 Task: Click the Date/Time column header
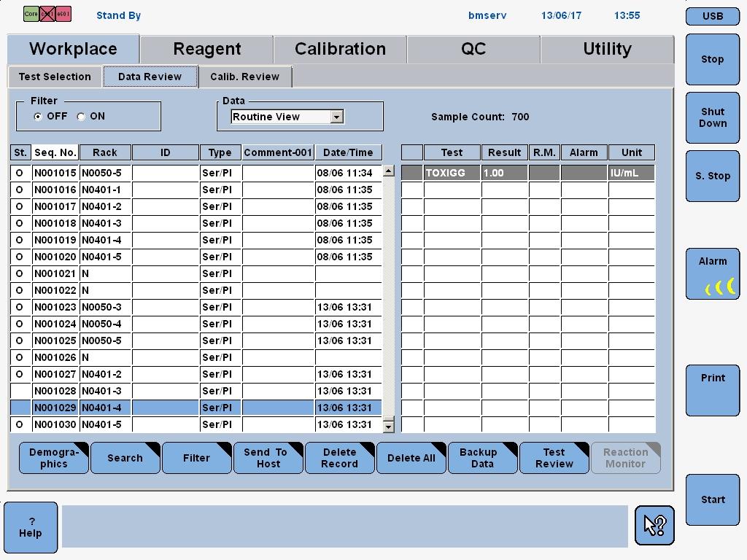[x=348, y=152]
